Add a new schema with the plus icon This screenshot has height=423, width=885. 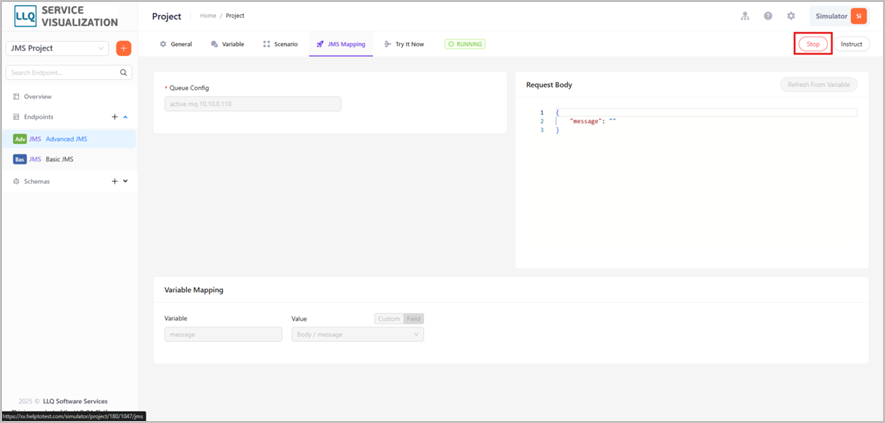coord(115,182)
